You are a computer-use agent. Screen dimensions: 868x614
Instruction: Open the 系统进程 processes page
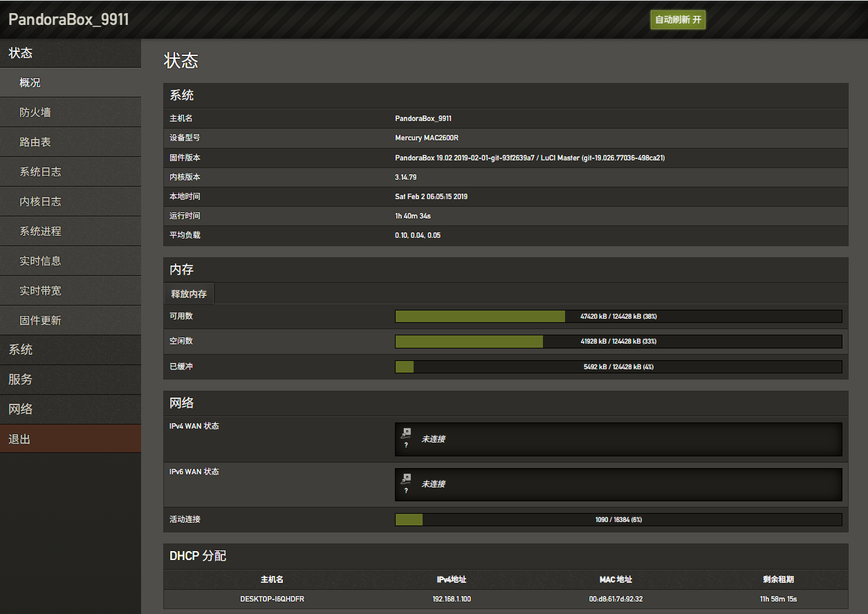pyautogui.click(x=71, y=232)
